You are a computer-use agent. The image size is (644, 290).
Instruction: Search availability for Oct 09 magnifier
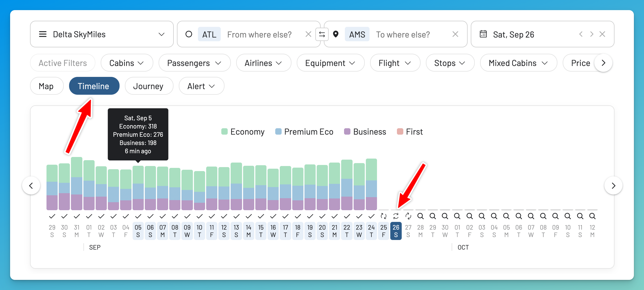(556, 216)
